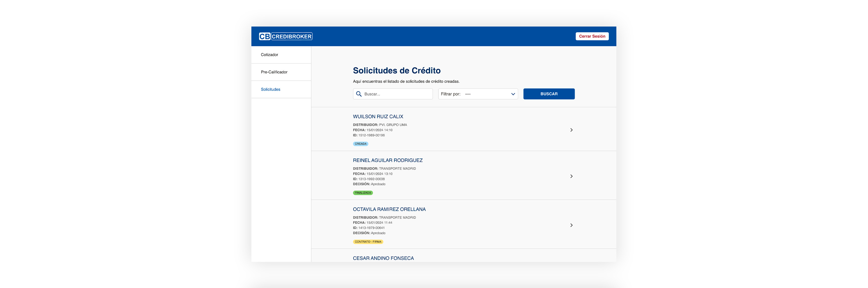Expand the Filtrar por dropdown
The height and width of the screenshot is (288, 868).
478,94
